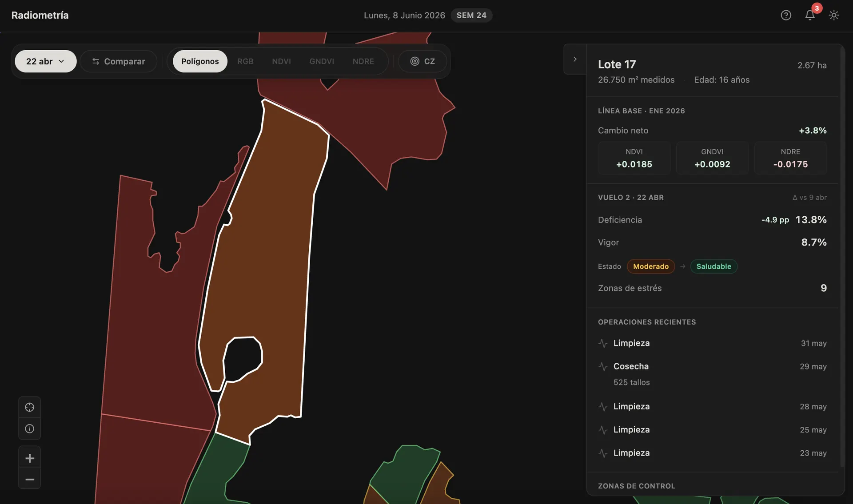Open the 22 abr date dropdown
Viewport: 853px width, 504px height.
[46, 61]
